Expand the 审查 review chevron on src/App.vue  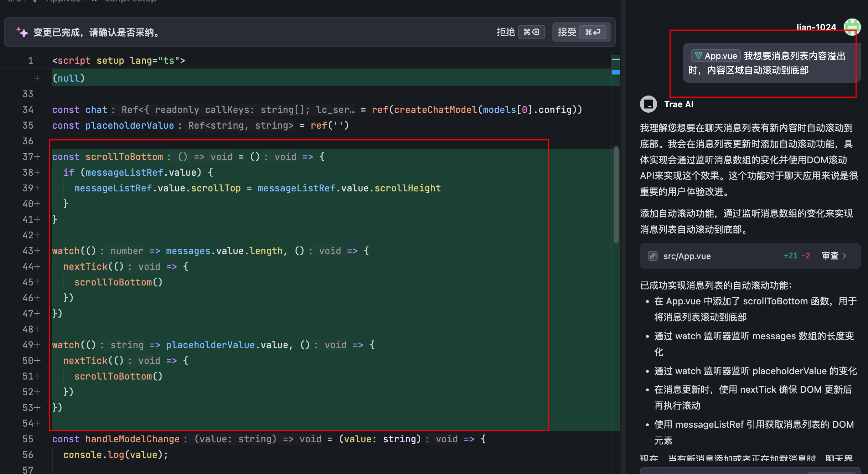pyautogui.click(x=844, y=256)
